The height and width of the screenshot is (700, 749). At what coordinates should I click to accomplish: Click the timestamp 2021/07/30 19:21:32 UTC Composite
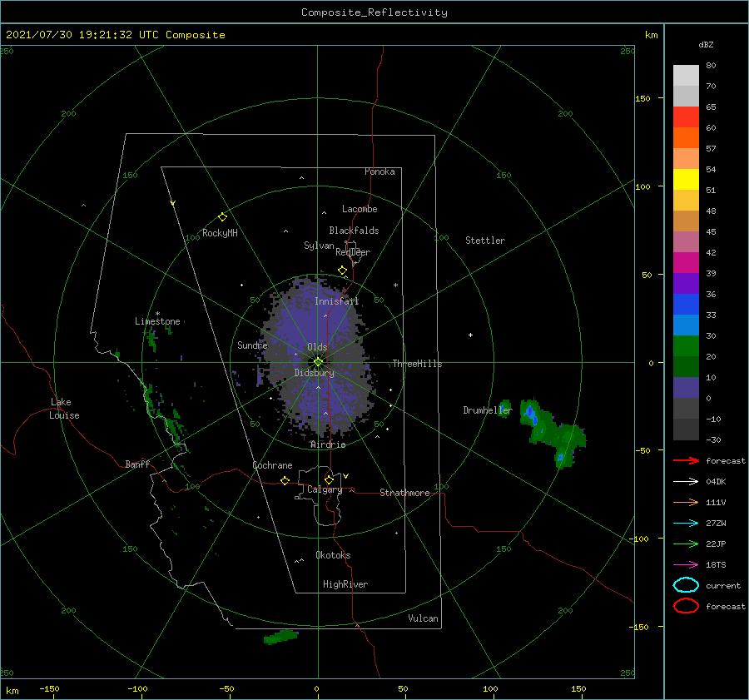116,35
